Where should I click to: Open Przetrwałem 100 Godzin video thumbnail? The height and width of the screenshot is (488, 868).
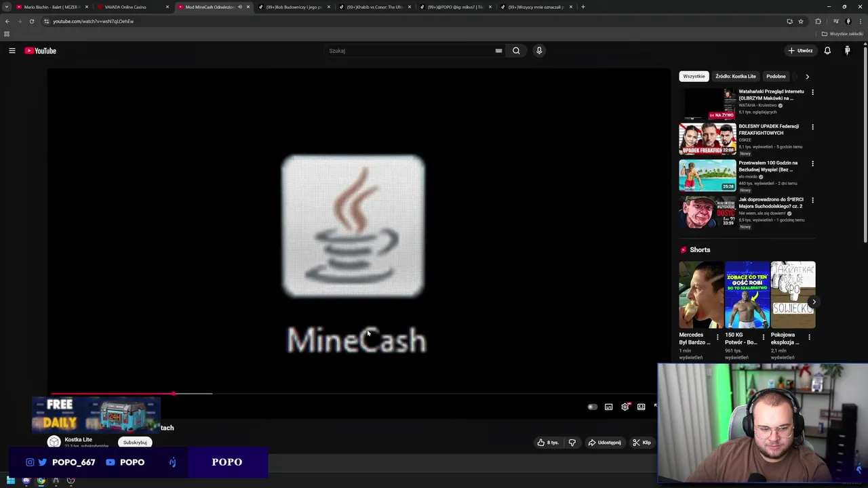click(x=707, y=176)
